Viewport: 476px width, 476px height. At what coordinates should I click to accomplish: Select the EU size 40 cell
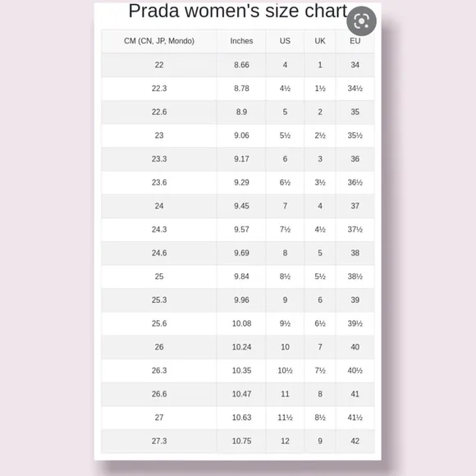point(355,347)
